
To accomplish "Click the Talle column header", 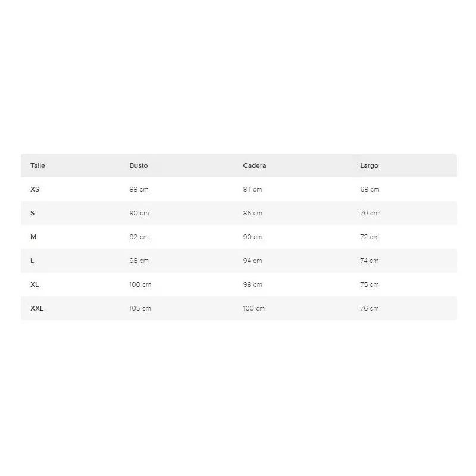I will pos(37,165).
